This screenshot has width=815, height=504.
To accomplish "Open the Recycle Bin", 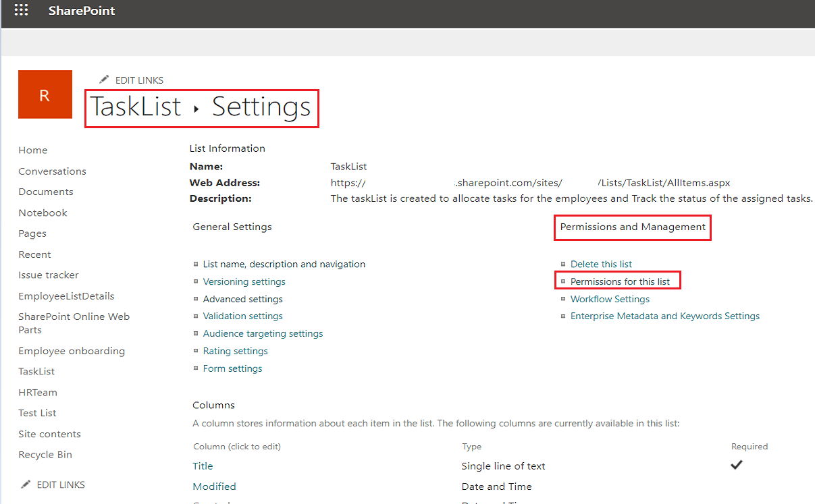I will tap(45, 455).
